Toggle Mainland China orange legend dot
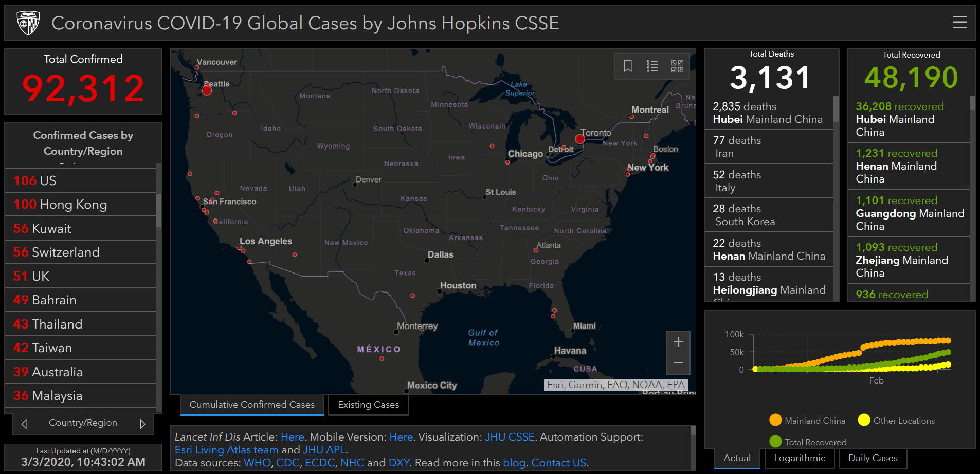This screenshot has height=474, width=980. point(775,420)
